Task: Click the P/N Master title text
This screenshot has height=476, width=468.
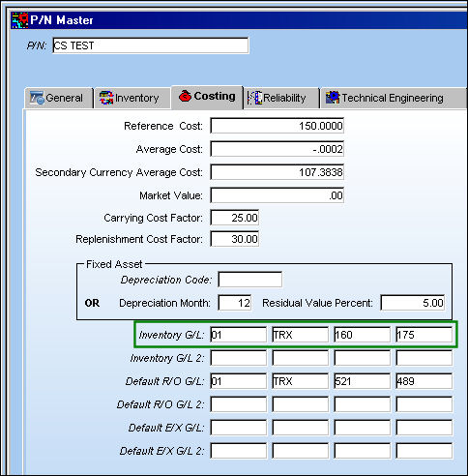Action: pos(62,20)
